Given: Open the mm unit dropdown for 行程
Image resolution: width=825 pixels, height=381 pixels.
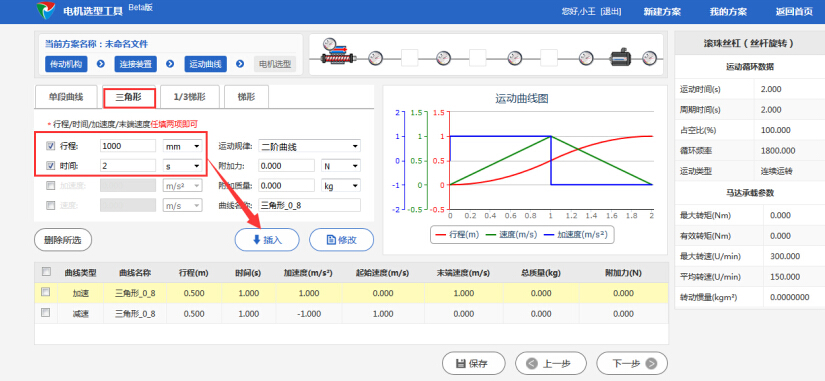Looking at the screenshot, I should point(183,146).
